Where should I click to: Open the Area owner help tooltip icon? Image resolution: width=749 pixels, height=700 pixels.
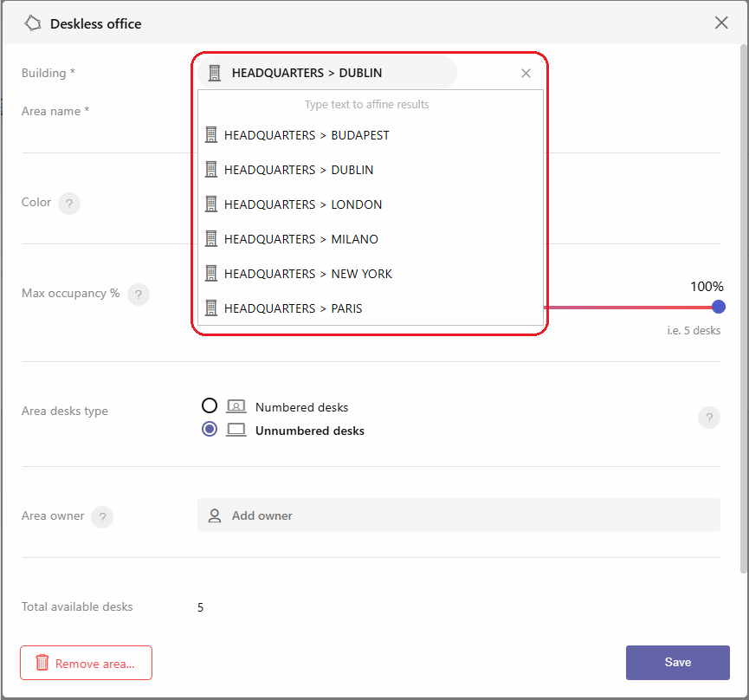click(x=102, y=517)
